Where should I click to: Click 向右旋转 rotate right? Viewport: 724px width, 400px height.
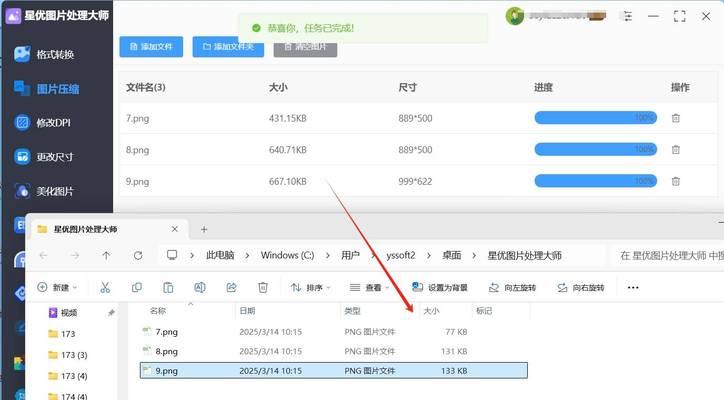coord(581,287)
